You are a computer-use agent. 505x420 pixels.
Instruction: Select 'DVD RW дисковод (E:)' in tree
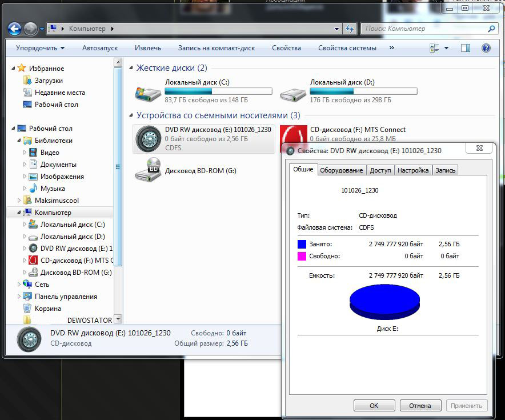pyautogui.click(x=77, y=249)
